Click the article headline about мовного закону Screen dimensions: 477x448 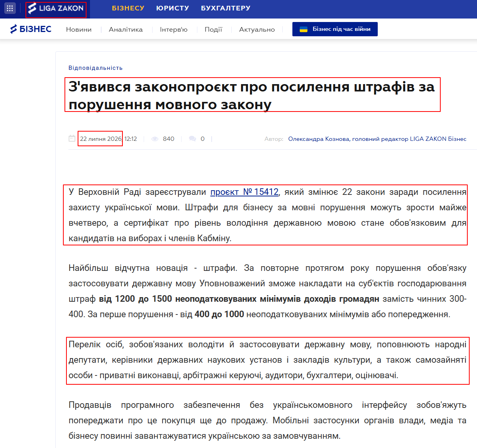click(x=252, y=95)
